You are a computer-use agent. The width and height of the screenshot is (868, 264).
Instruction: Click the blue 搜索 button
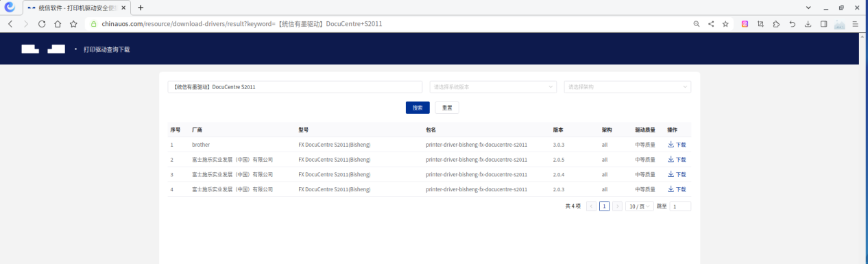418,108
